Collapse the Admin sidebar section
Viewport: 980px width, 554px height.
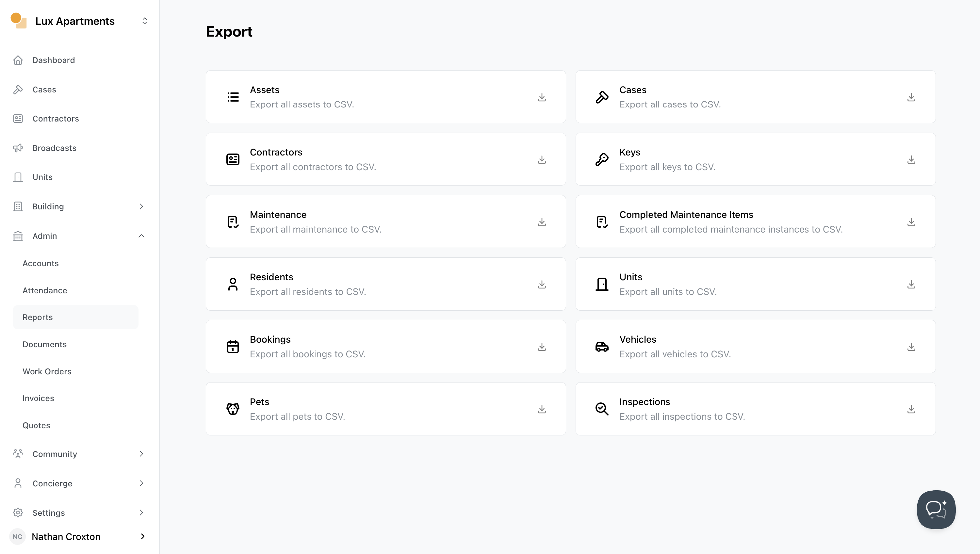pos(141,236)
